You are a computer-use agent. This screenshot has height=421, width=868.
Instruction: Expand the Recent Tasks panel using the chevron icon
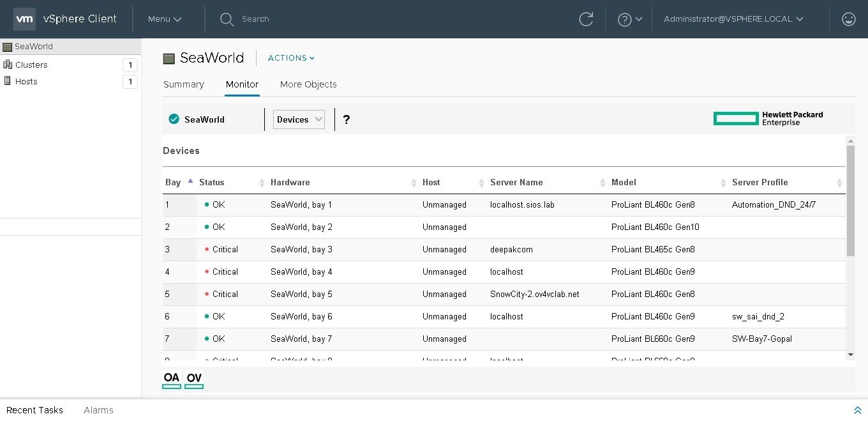pyautogui.click(x=857, y=410)
